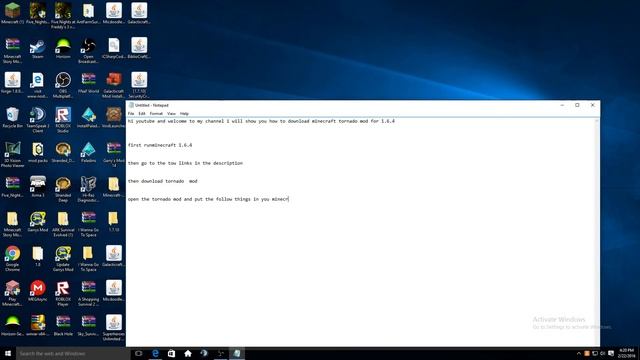The image size is (640, 360).
Task: Open the Help menu in Notepad
Action: coord(184,113)
